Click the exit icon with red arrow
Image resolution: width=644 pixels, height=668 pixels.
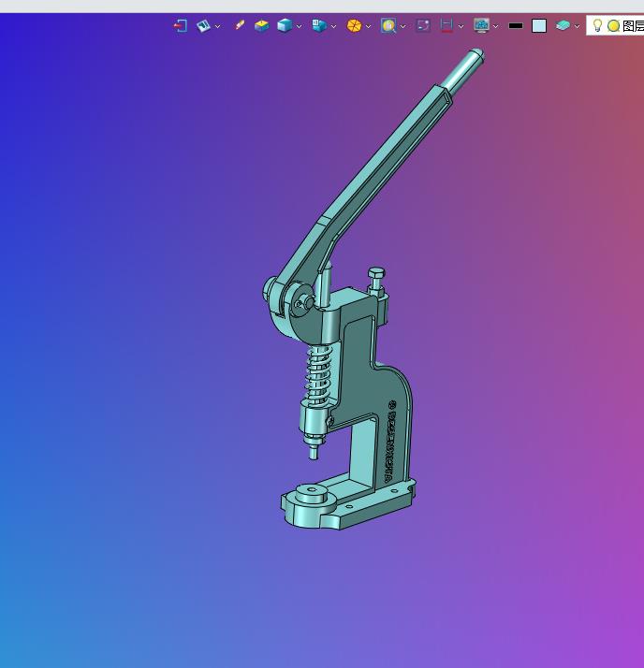pos(181,25)
